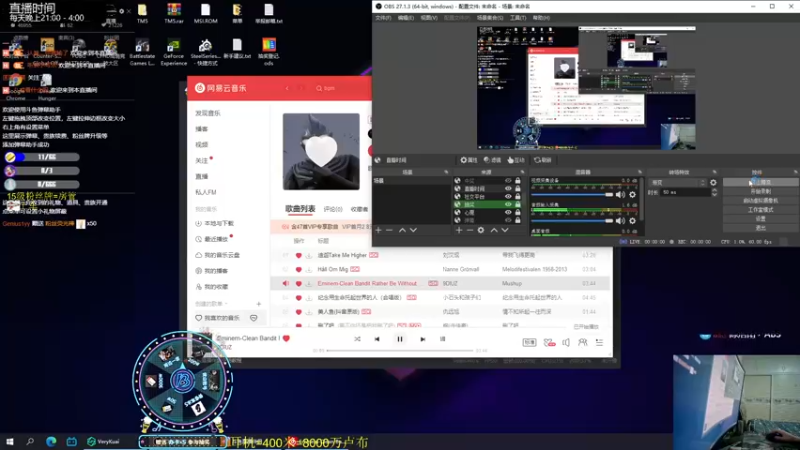Adjust second mixer channel volume slider
Viewport: 800px width, 450px height.
pos(572,221)
